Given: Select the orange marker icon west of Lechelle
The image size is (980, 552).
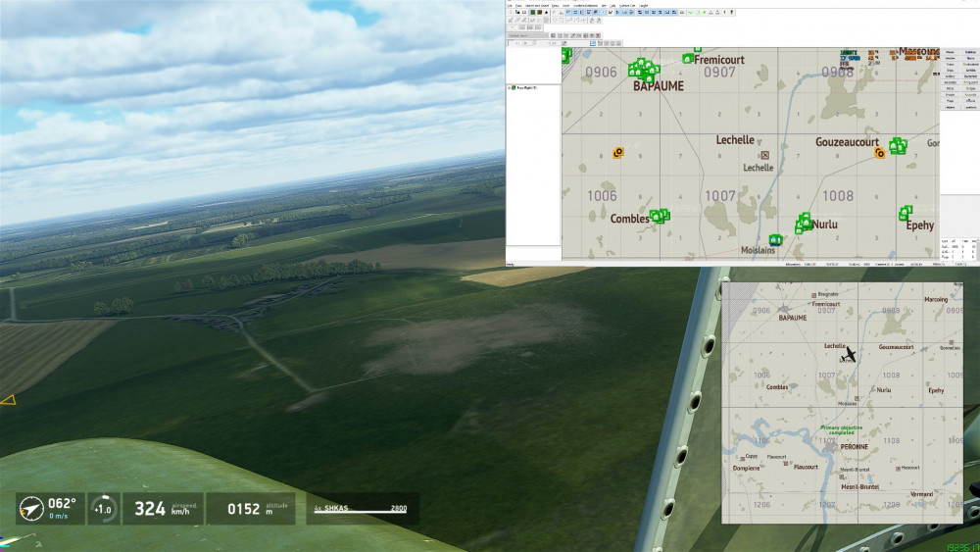Looking at the screenshot, I should pyautogui.click(x=618, y=153).
